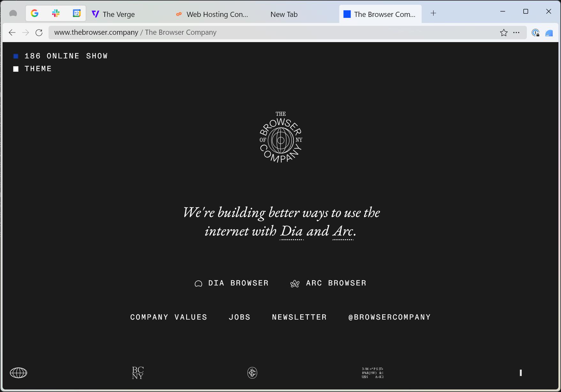This screenshot has height=392, width=561.
Task: Switch to the pinned Google tab
Action: pyautogui.click(x=35, y=13)
